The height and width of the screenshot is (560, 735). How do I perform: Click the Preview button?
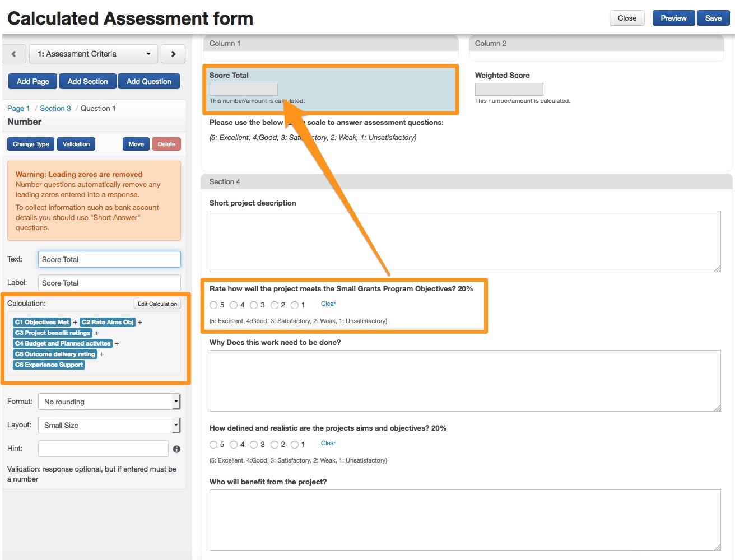(x=673, y=18)
